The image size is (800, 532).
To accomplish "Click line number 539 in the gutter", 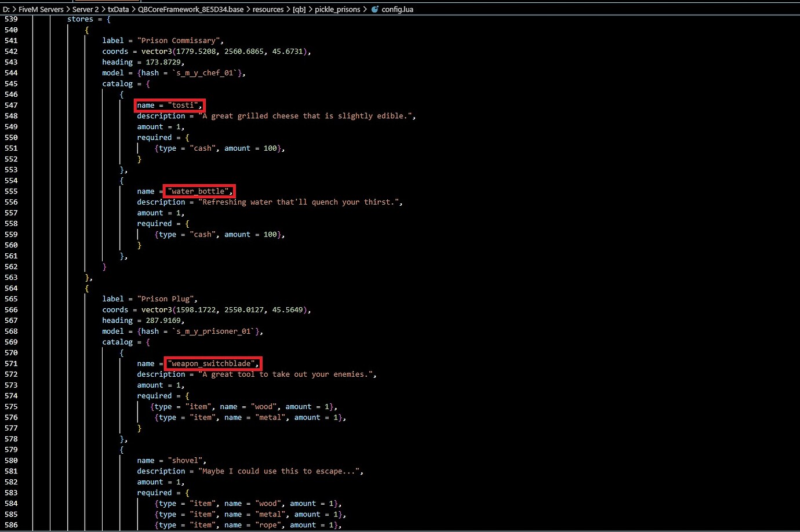I will click(11, 19).
